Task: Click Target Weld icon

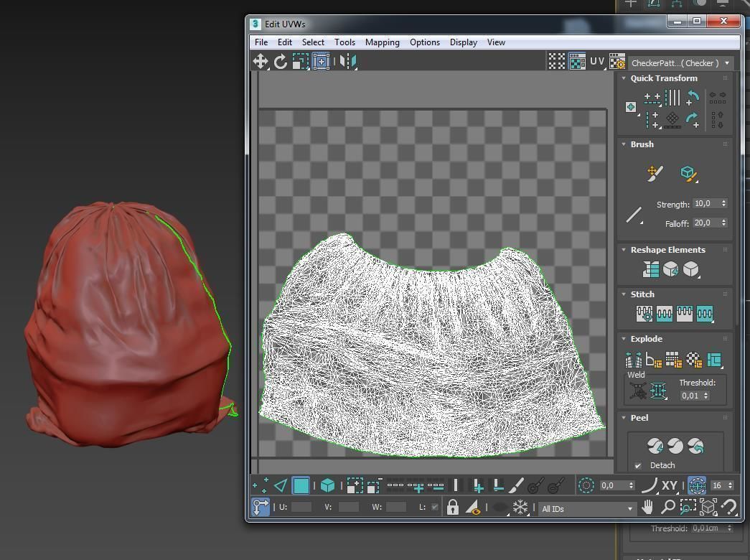Action: click(x=637, y=391)
